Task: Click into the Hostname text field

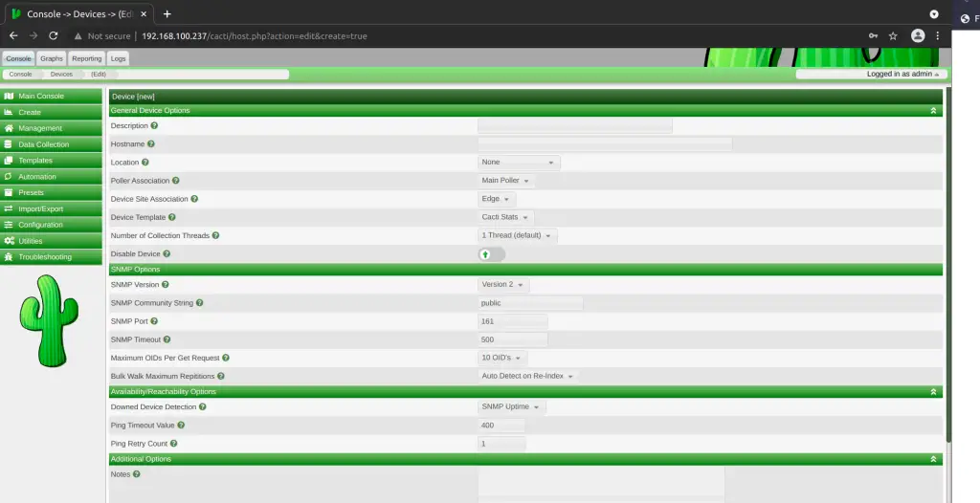Action: 605,143
